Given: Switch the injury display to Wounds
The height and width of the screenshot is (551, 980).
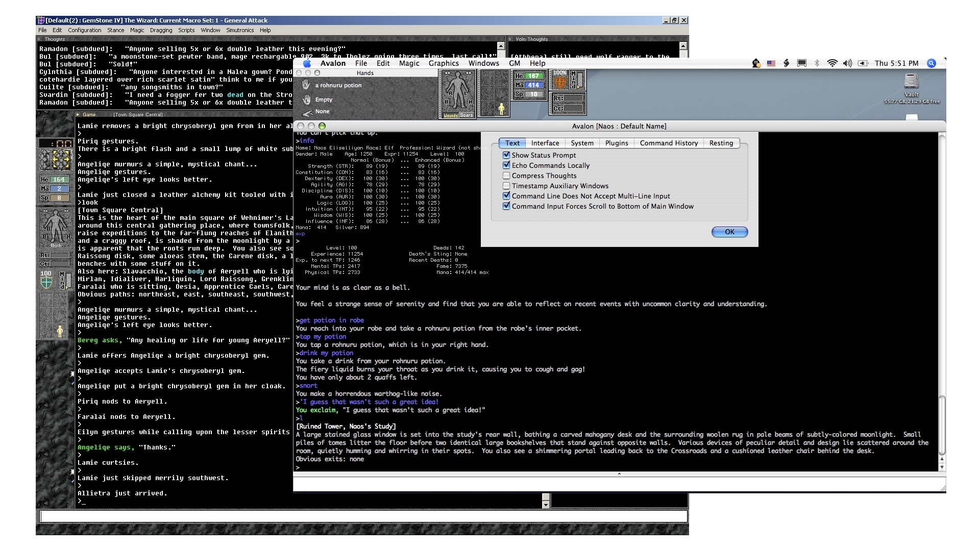Looking at the screenshot, I should 450,115.
